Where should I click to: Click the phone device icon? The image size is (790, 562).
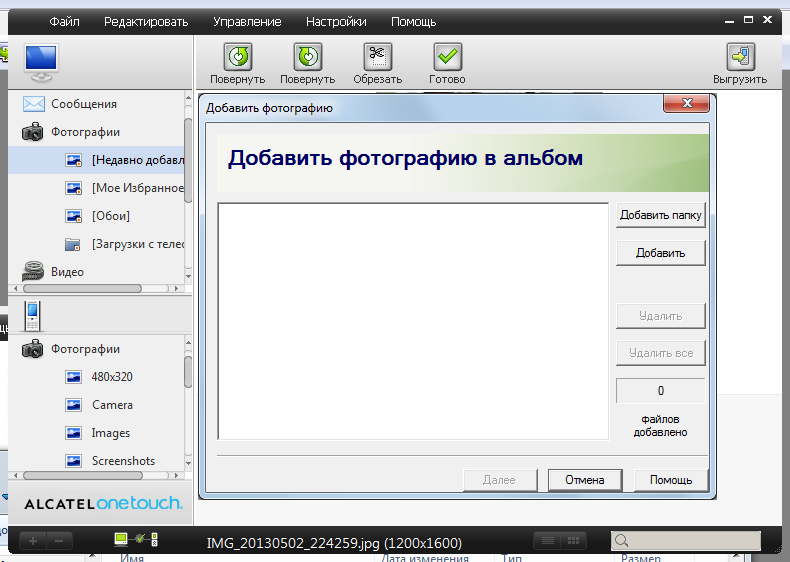[33, 316]
